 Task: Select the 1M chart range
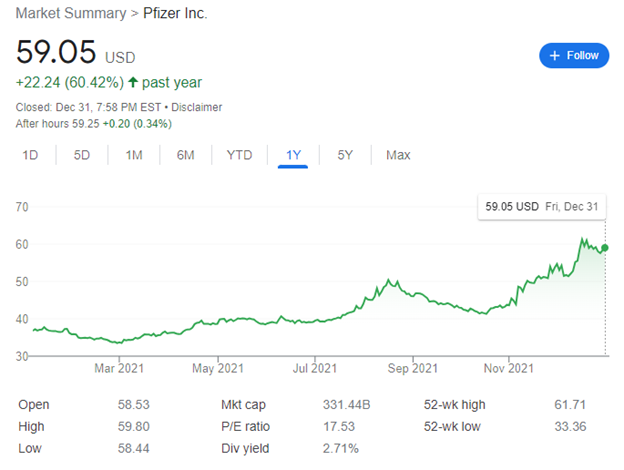[134, 155]
